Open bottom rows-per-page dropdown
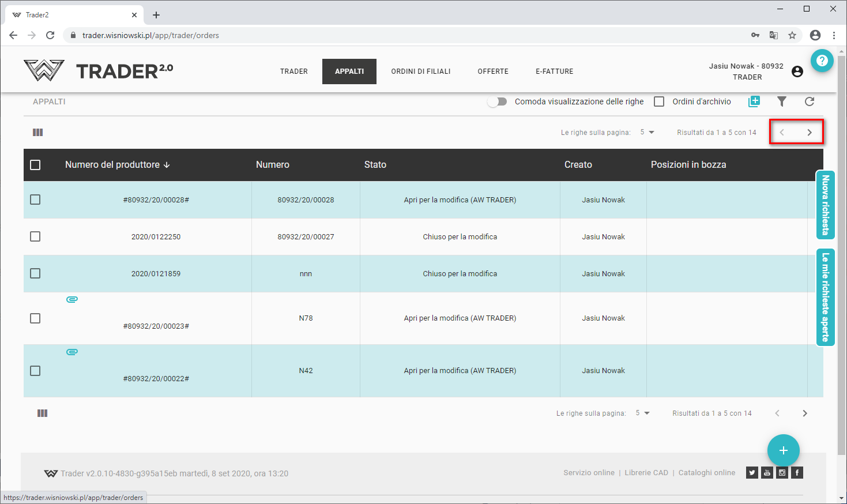This screenshot has height=504, width=847. click(x=643, y=413)
